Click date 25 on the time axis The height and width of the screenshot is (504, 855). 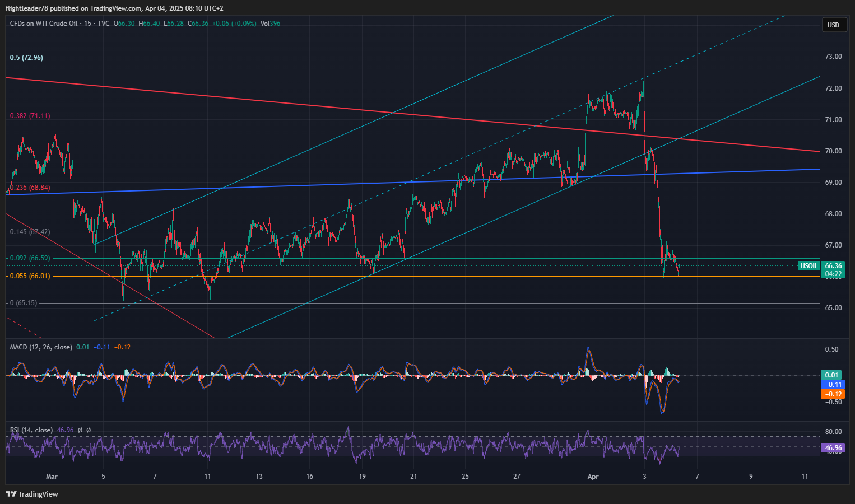tap(465, 477)
